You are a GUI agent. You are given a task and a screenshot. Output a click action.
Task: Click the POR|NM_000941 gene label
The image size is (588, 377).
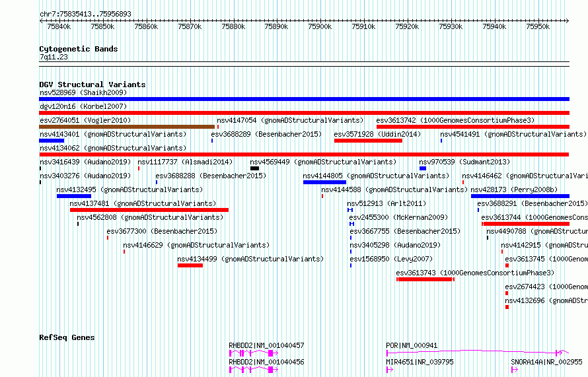[412, 345]
